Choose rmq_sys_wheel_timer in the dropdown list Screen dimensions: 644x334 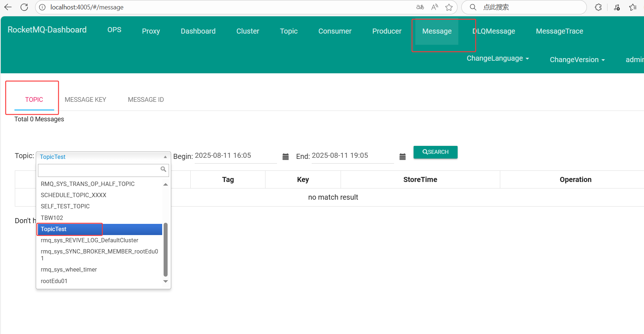point(69,269)
